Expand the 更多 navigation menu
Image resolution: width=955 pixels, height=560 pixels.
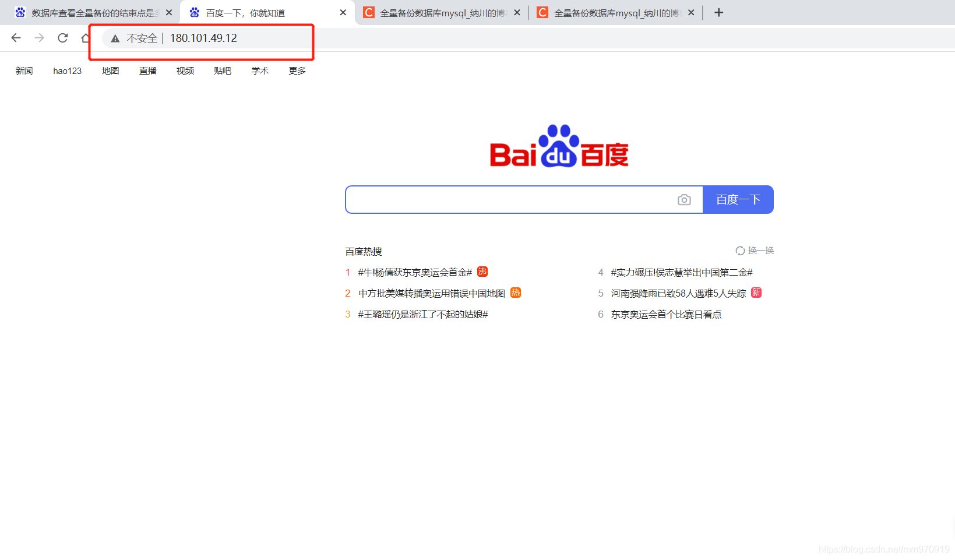[x=297, y=71]
